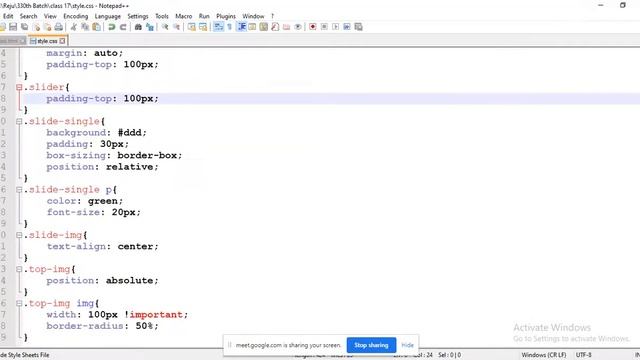
Task: Open the Document Map toolbar icon
Action: pyautogui.click(x=264, y=27)
